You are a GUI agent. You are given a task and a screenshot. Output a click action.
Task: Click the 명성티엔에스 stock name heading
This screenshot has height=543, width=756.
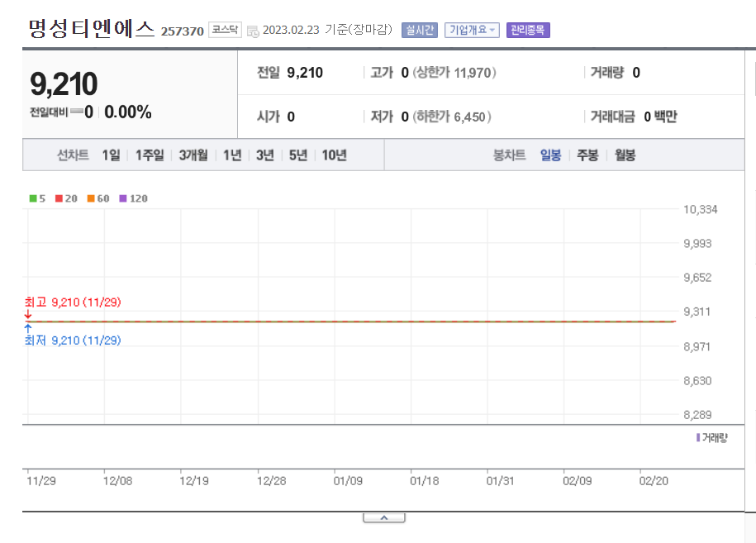pyautogui.click(x=92, y=29)
